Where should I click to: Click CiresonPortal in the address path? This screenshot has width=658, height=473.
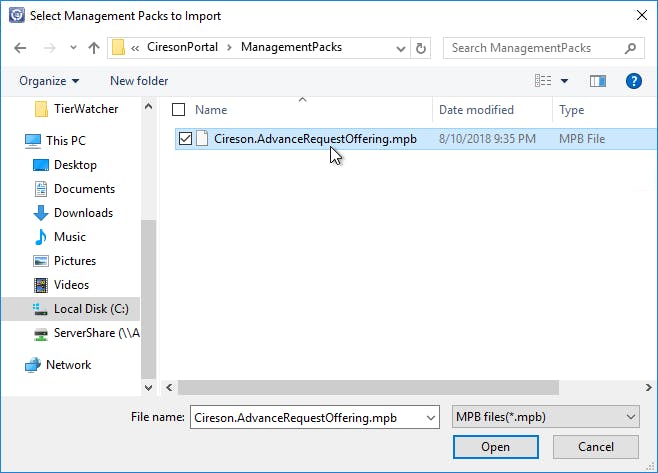(x=182, y=47)
